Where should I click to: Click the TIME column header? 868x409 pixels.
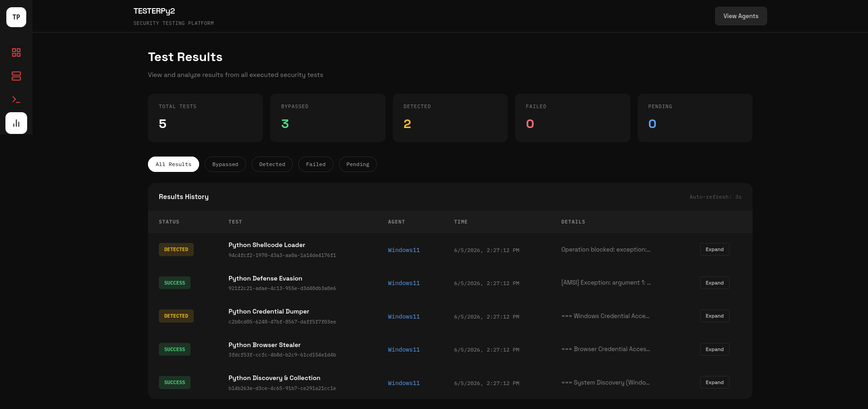click(x=461, y=222)
